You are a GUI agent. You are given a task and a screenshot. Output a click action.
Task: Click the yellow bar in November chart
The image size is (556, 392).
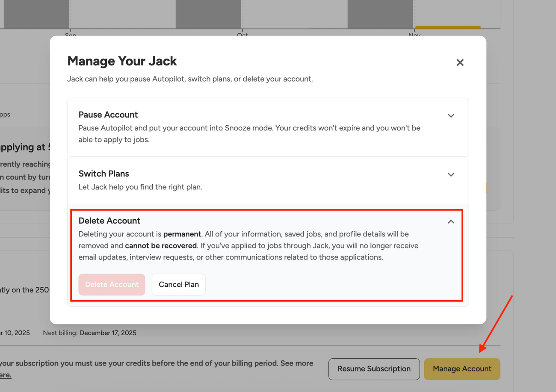pyautogui.click(x=447, y=27)
